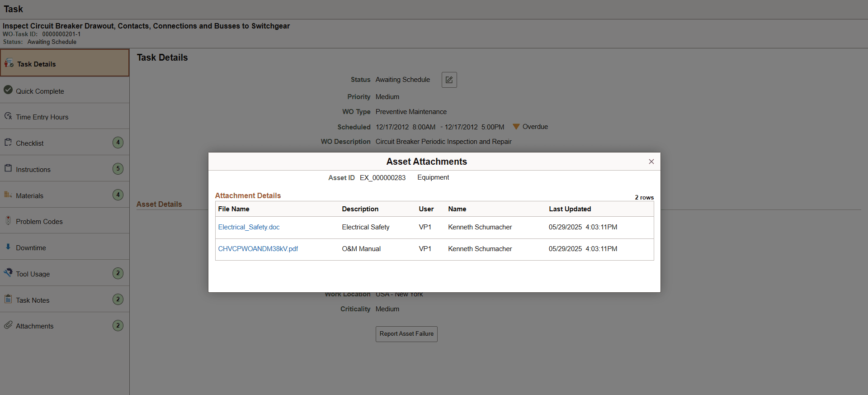Open the Problem Codes tab label
This screenshot has height=395, width=868.
click(39, 222)
